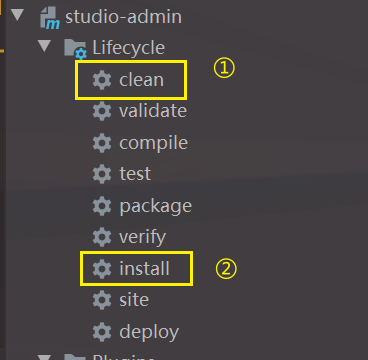Click the Maven module icon for studio-admin
The height and width of the screenshot is (360, 368).
(x=50, y=18)
